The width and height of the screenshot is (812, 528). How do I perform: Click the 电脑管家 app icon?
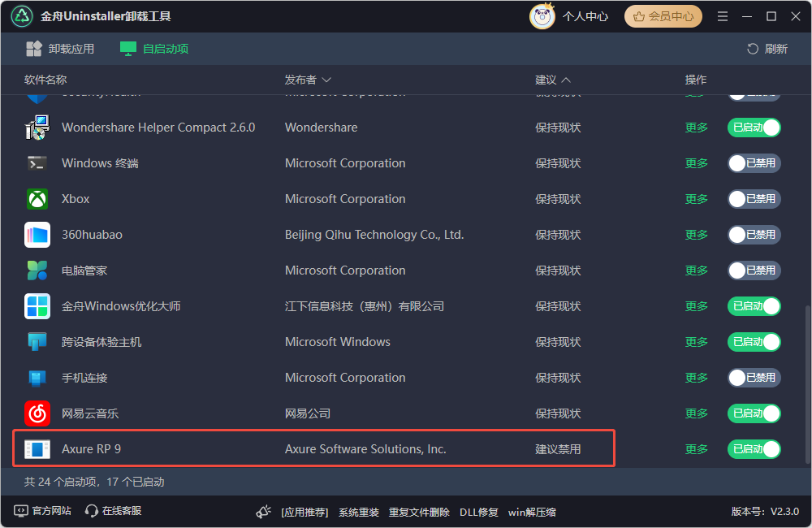[x=37, y=270]
